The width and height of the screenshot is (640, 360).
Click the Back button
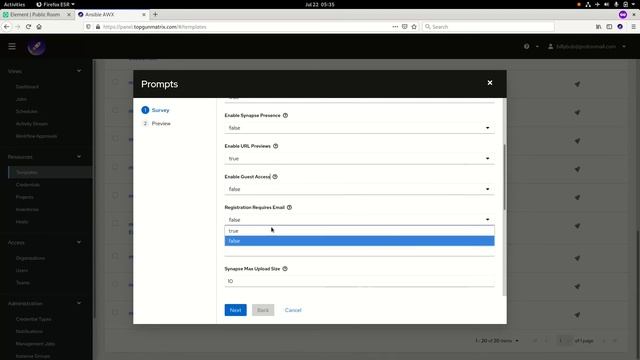(x=263, y=310)
